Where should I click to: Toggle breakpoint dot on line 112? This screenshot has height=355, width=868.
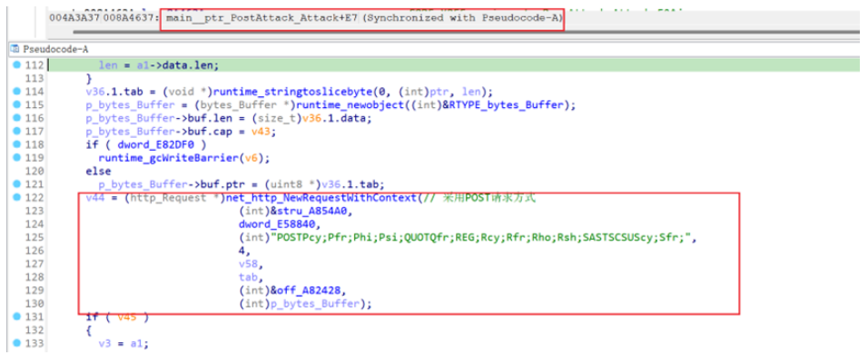[x=16, y=65]
